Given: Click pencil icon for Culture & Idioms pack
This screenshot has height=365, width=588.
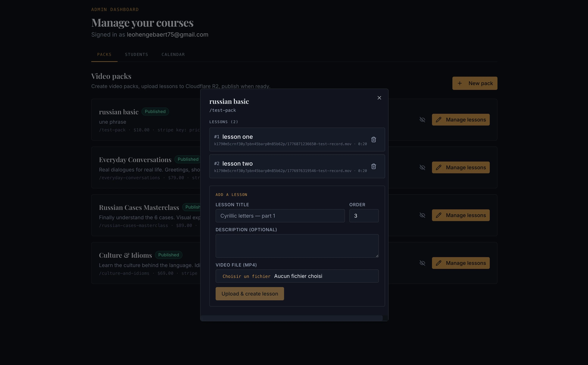Looking at the screenshot, I should 439,263.
